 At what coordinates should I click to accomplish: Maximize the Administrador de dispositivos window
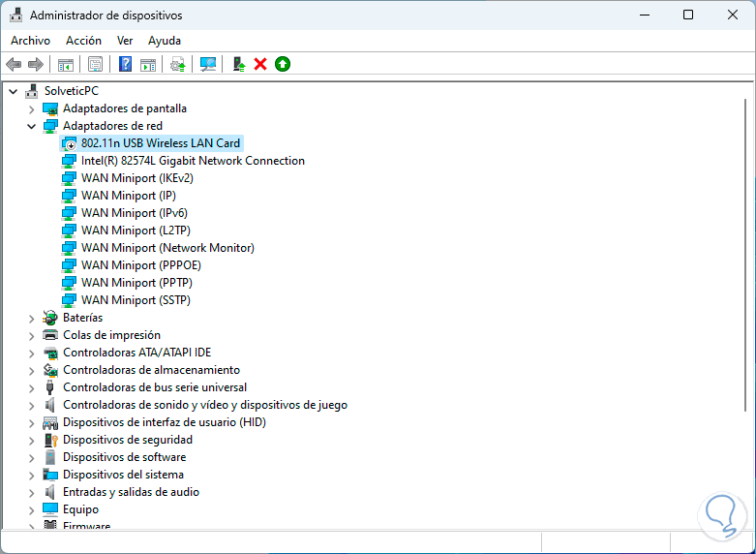(688, 15)
